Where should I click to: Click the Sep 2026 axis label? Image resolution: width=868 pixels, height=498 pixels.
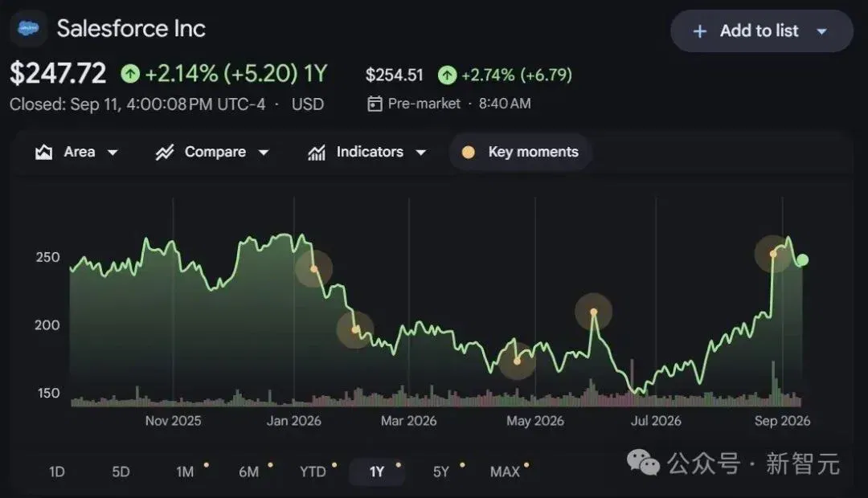coord(782,421)
